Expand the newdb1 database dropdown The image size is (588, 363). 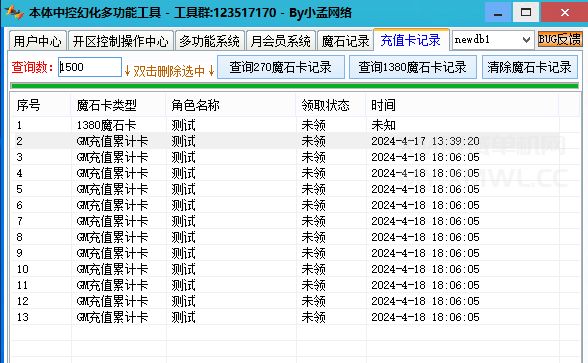pos(526,40)
